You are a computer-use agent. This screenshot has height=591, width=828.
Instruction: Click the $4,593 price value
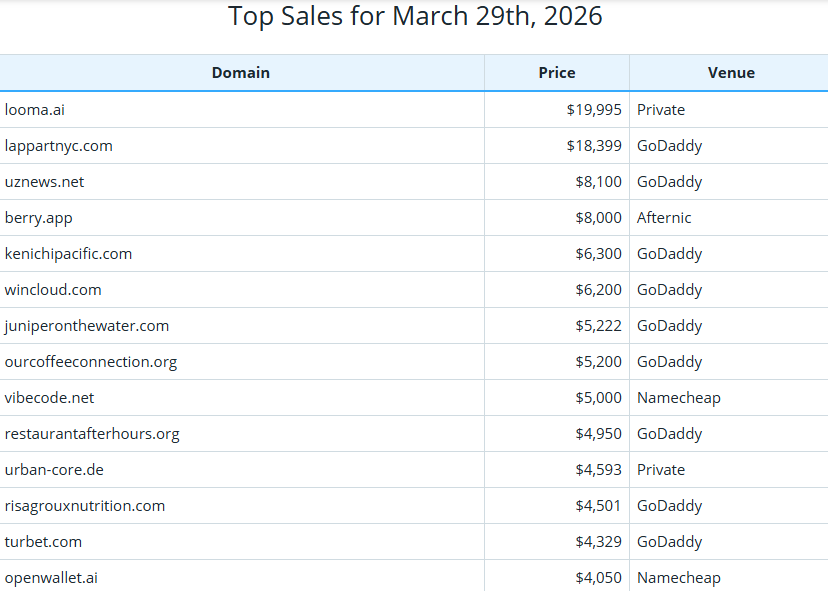pyautogui.click(x=598, y=470)
